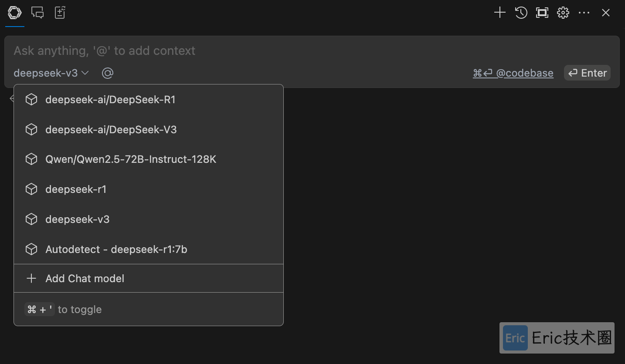Start new session with plus icon
Viewport: 625px width, 364px height.
[500, 13]
